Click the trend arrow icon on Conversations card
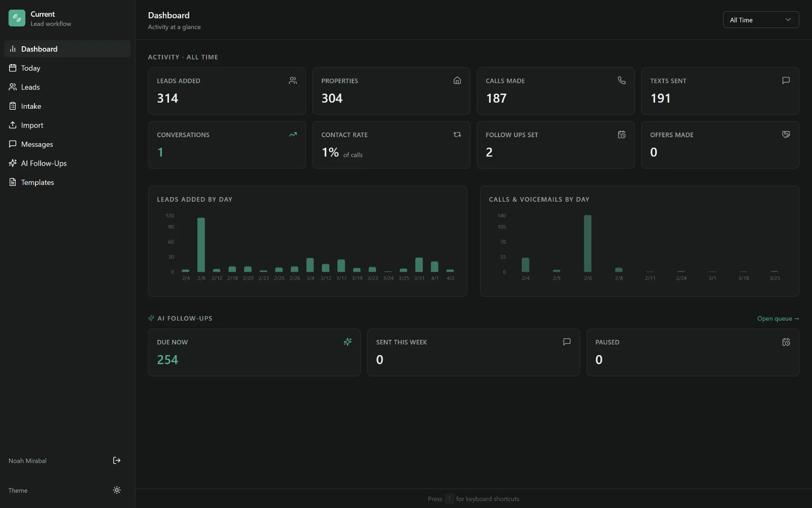This screenshot has height=508, width=812. pos(293,135)
